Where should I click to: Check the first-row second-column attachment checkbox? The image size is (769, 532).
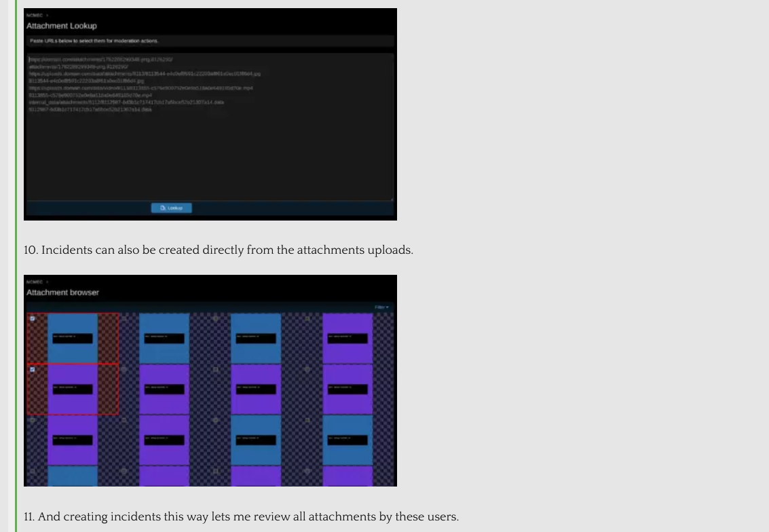coord(124,318)
